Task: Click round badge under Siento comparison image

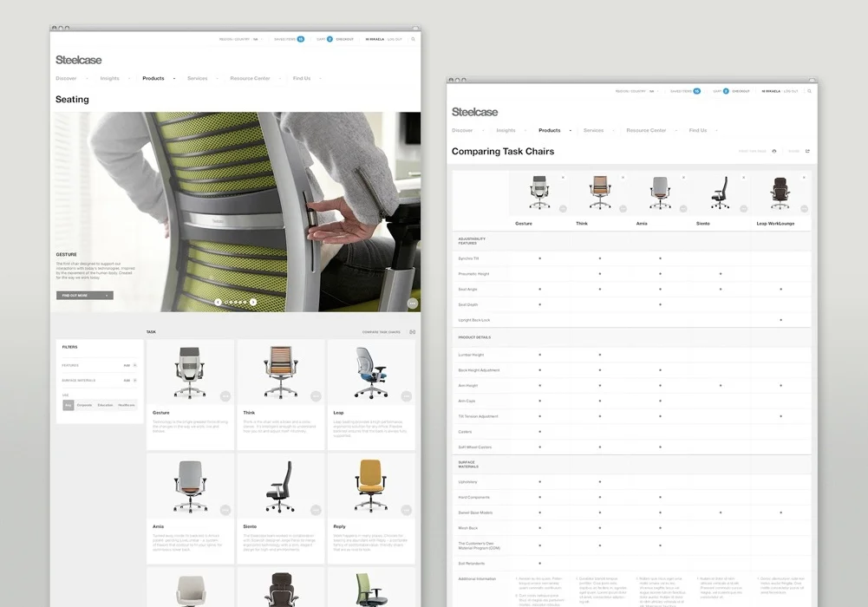Action: click(743, 209)
